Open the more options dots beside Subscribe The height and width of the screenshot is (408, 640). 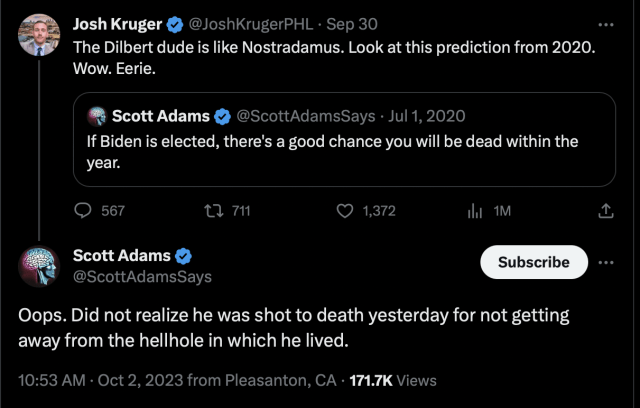pos(606,262)
